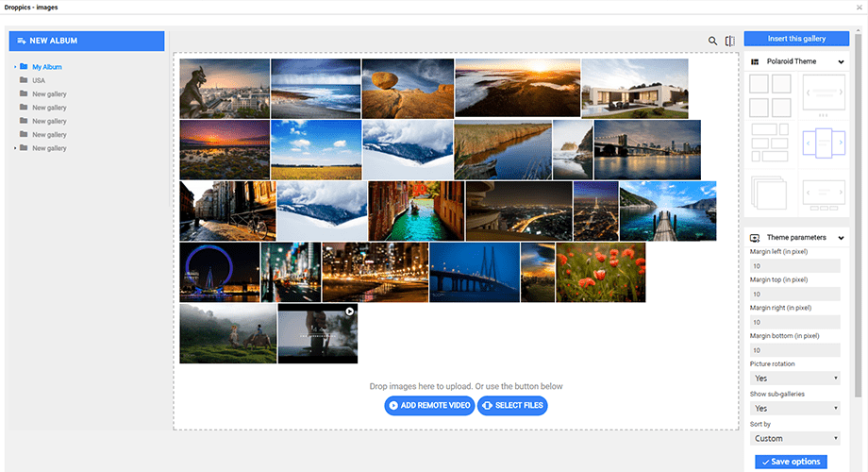Image resolution: width=868 pixels, height=472 pixels.
Task: Open the Show sub-galleries dropdown
Action: tap(795, 409)
